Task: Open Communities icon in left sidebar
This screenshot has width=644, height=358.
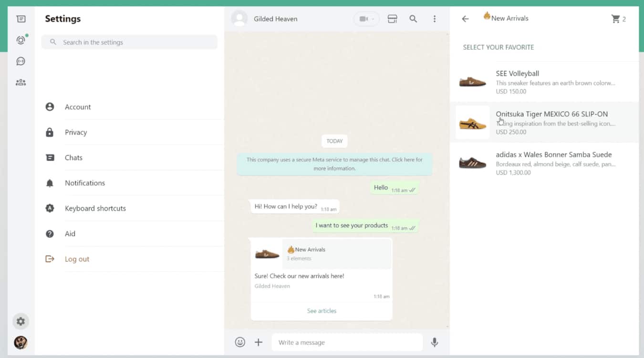Action: point(21,82)
